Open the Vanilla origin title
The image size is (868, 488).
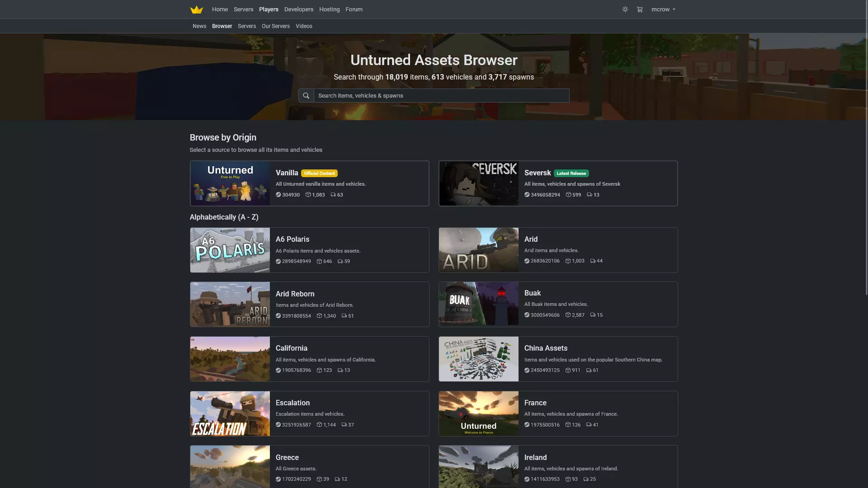click(287, 173)
